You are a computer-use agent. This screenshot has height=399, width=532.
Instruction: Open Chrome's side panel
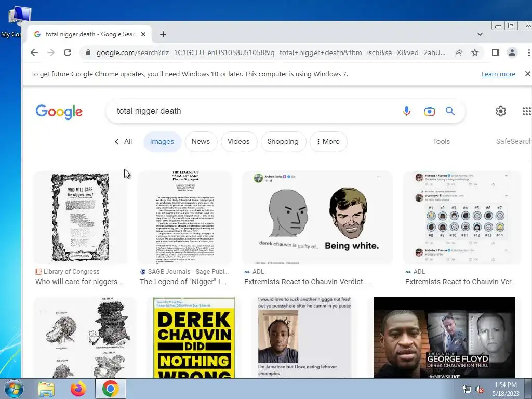coord(495,52)
